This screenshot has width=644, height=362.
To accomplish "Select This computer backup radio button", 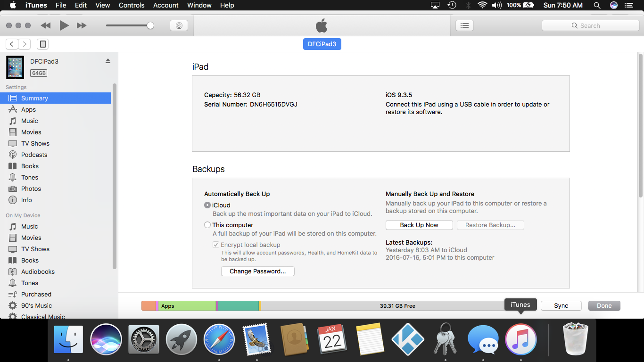I will [207, 225].
